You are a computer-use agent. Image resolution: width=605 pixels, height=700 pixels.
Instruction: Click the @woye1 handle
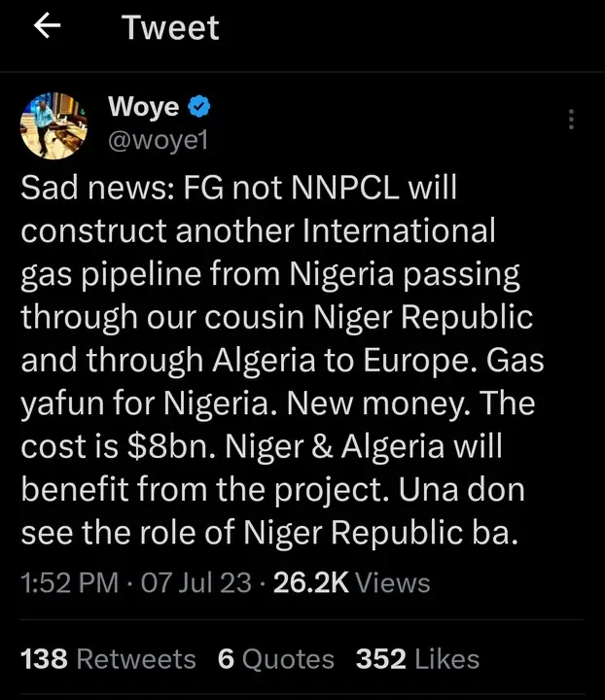click(156, 140)
